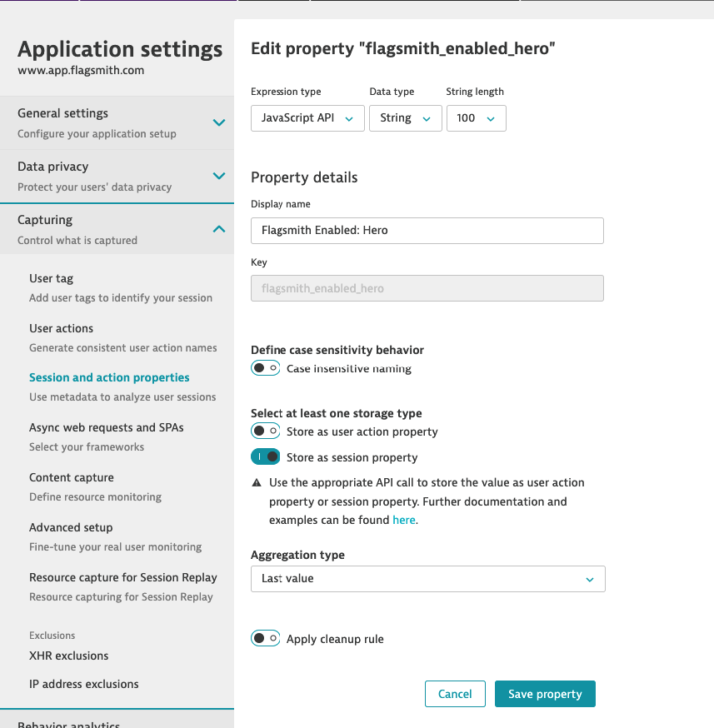The width and height of the screenshot is (714, 728).
Task: Open XHR exclusions page
Action: coord(69,656)
